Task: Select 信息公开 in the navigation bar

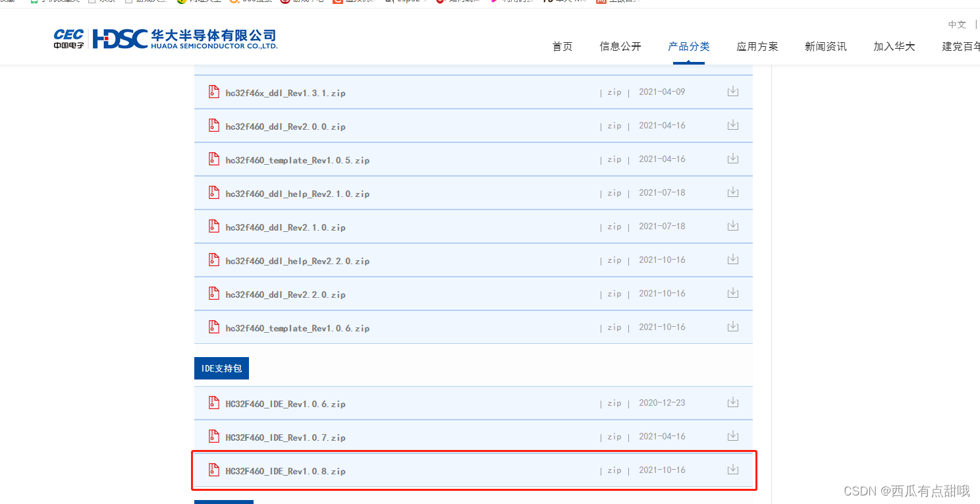Action: click(620, 46)
